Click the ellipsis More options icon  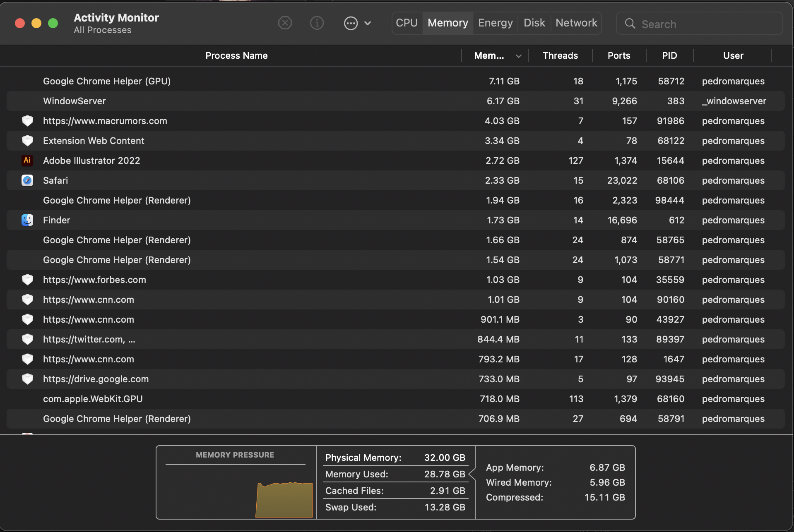point(351,23)
